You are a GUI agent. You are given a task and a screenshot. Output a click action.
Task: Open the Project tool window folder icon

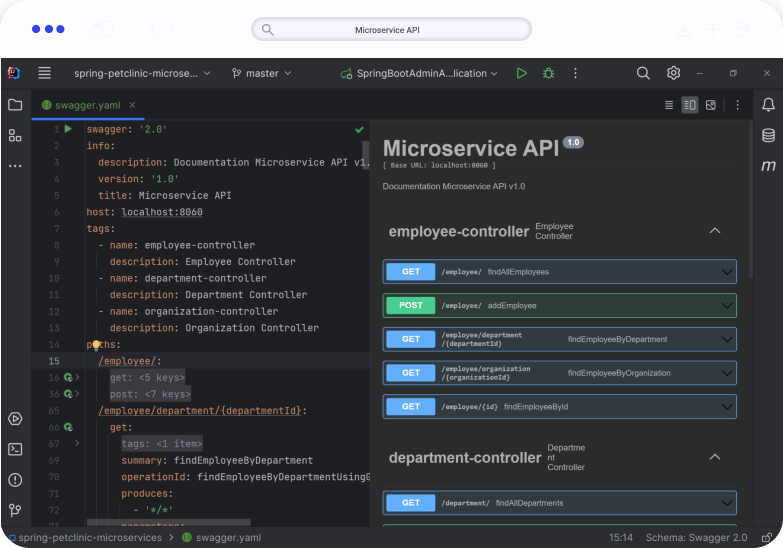(15, 105)
